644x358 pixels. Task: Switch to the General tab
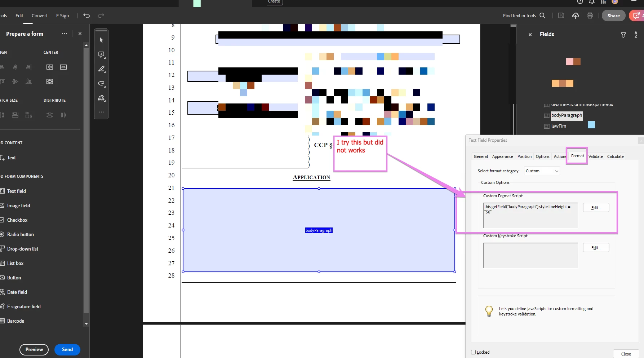(x=481, y=156)
